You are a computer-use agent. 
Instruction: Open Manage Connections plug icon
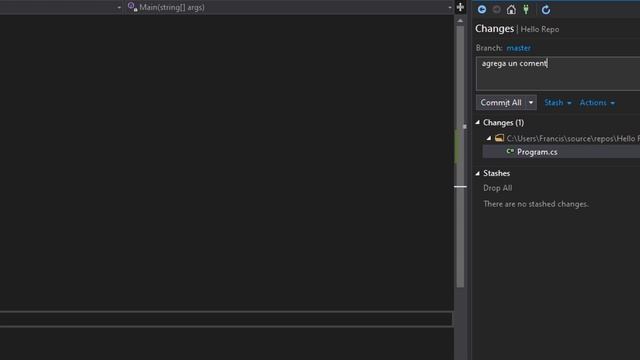526,9
